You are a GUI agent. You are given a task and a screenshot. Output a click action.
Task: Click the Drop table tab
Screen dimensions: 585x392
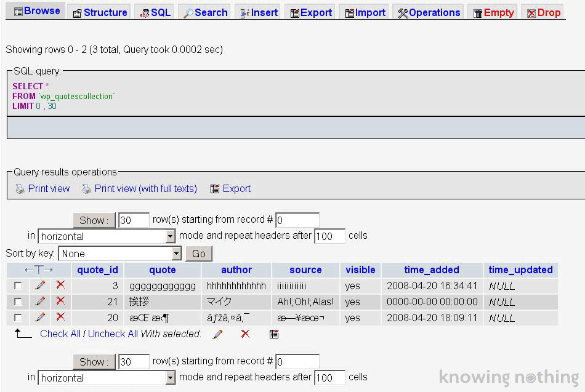click(543, 13)
